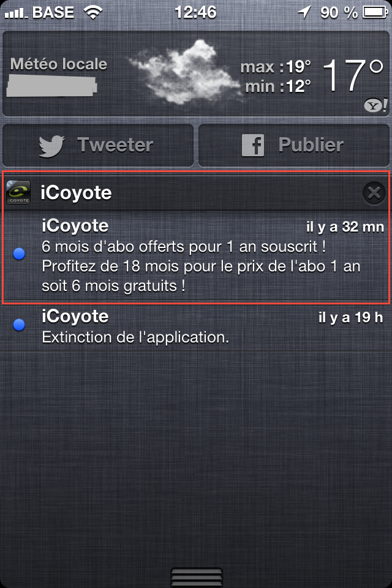Tap the notification center grabber handle

(196, 576)
